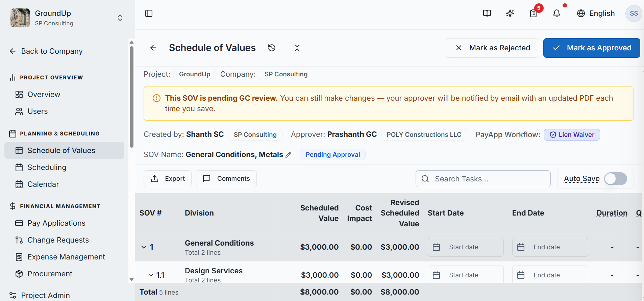Click the End date field in Design Services row
The height and width of the screenshot is (301, 644).
[x=550, y=275]
